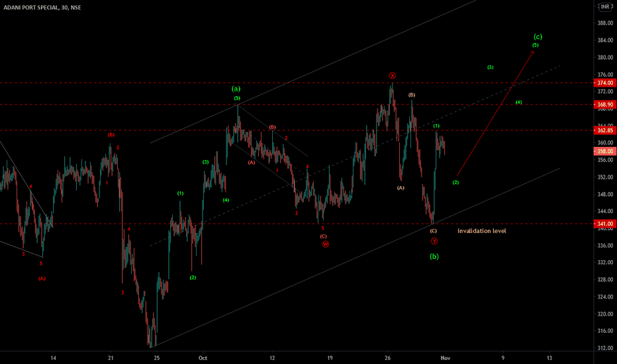Screen dimensions: 617x364
Task: Click the 380.00 price axis tick
Action: 605,57
